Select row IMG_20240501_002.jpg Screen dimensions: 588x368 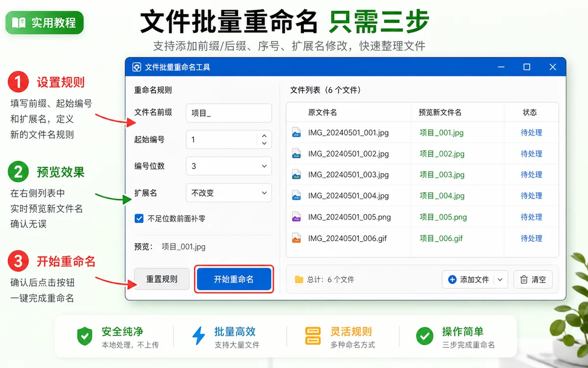point(422,154)
